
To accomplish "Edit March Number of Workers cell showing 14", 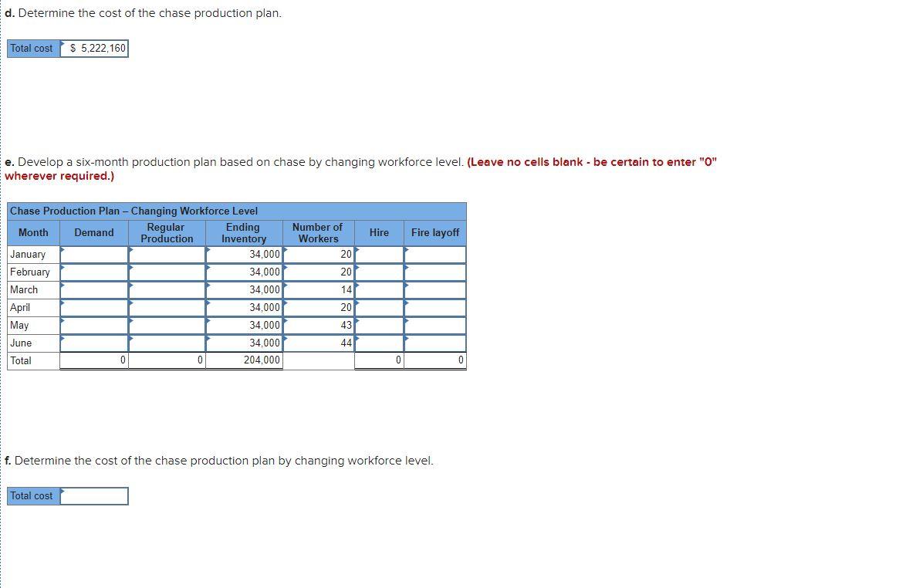I will (x=319, y=290).
